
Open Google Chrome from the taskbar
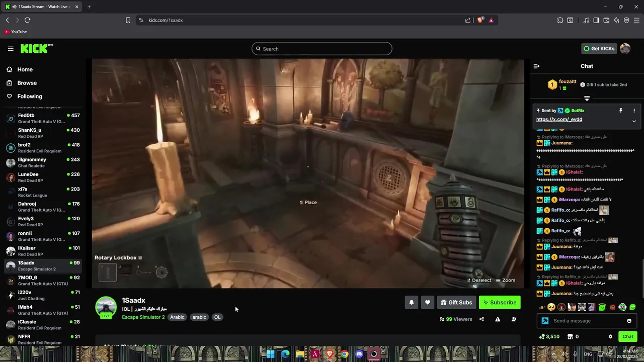(x=344, y=354)
